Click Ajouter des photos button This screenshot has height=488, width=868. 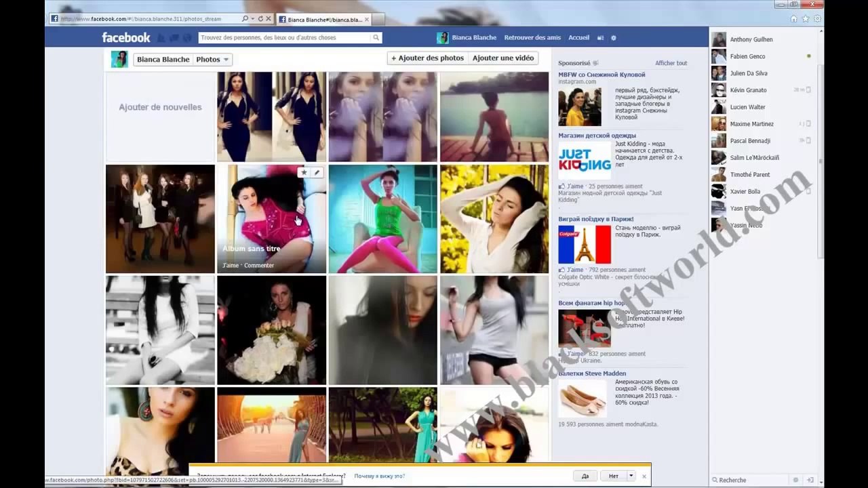[427, 58]
